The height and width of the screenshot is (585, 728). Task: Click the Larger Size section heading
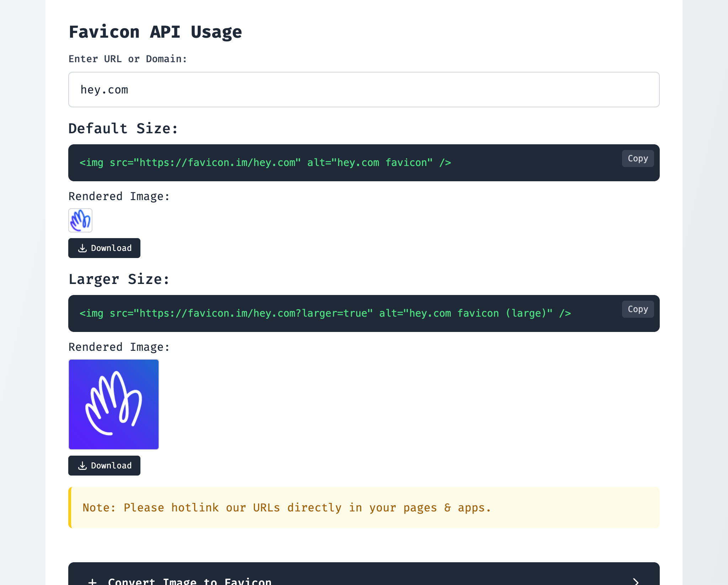(x=119, y=279)
